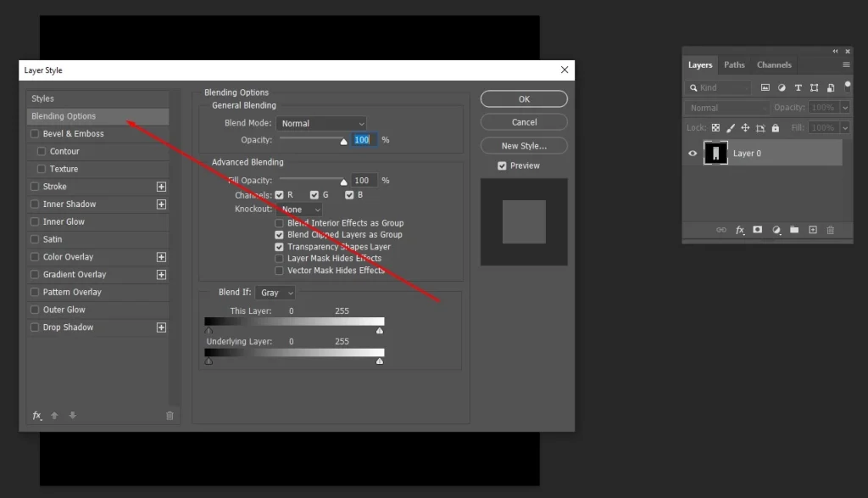This screenshot has width=868, height=498.
Task: Select the link layers icon
Action: click(x=722, y=230)
